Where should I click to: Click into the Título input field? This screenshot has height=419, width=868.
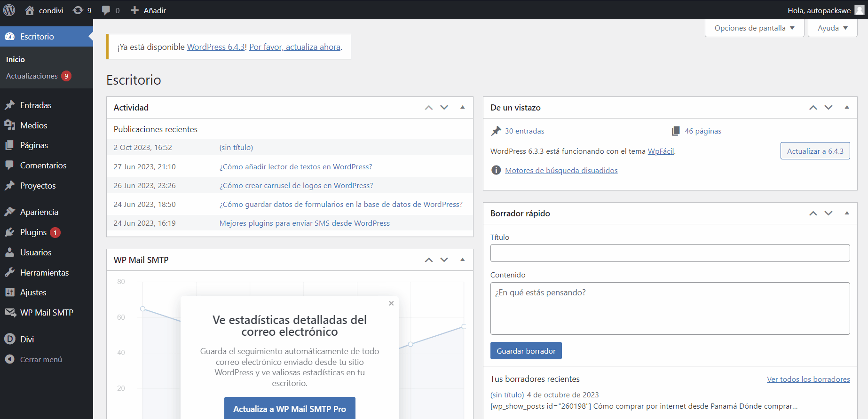670,253
